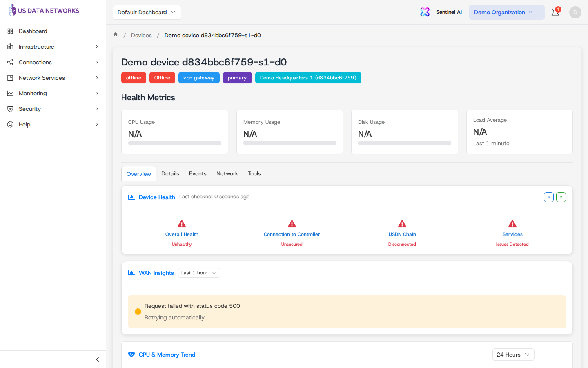Image resolution: width=588 pixels, height=368 pixels.
Task: Click the CPU & Memory Trend heartbeat icon
Action: tap(131, 355)
